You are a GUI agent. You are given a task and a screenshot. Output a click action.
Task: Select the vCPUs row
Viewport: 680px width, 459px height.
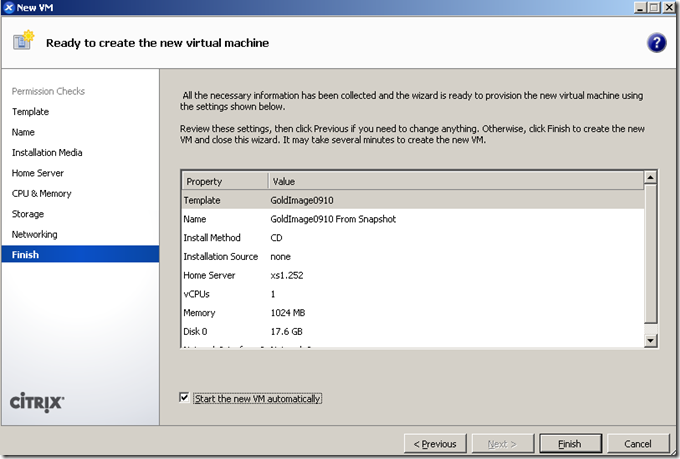pyautogui.click(x=413, y=294)
